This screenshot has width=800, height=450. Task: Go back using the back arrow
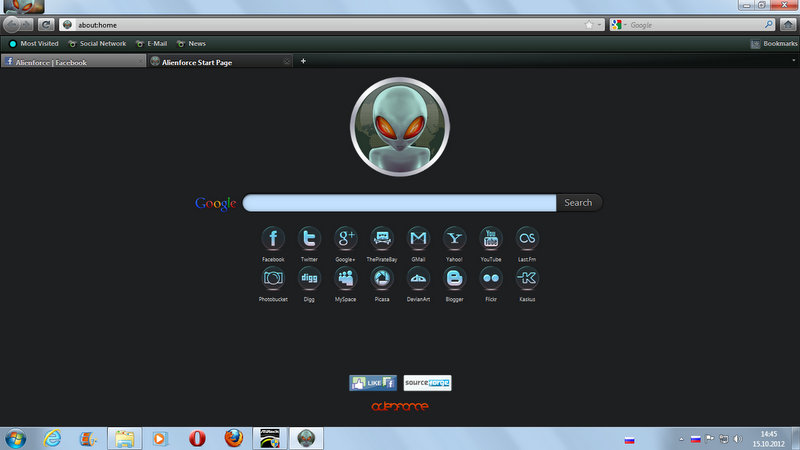click(x=12, y=24)
